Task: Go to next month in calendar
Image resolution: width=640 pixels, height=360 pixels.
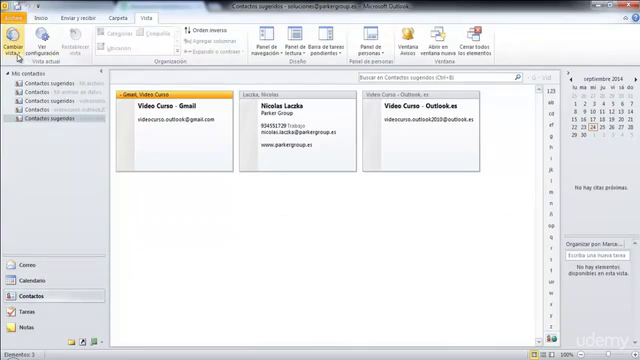Action: click(636, 79)
